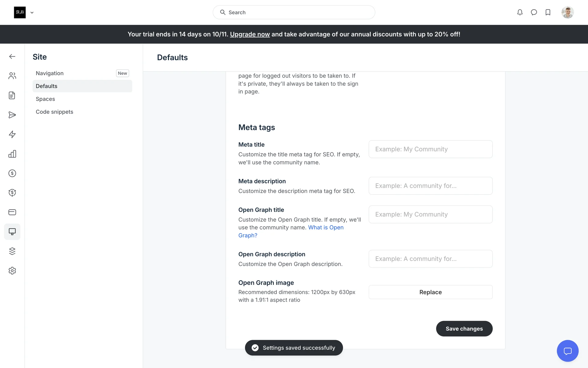Image resolution: width=588 pixels, height=368 pixels.
Task: Select Navigation in Site menu
Action: (50, 73)
